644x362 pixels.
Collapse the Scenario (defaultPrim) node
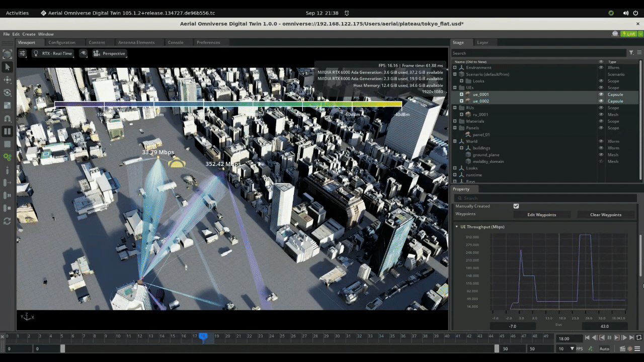tap(455, 74)
